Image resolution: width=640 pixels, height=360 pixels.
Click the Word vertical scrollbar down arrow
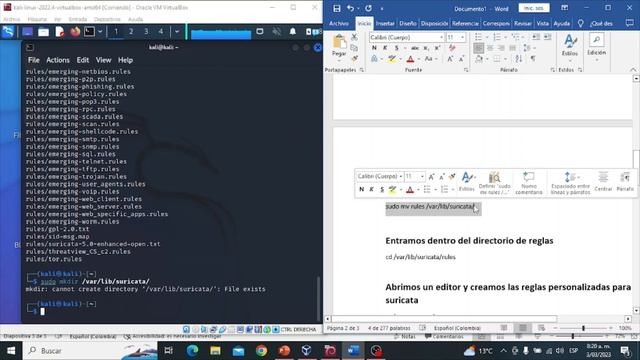(636, 311)
